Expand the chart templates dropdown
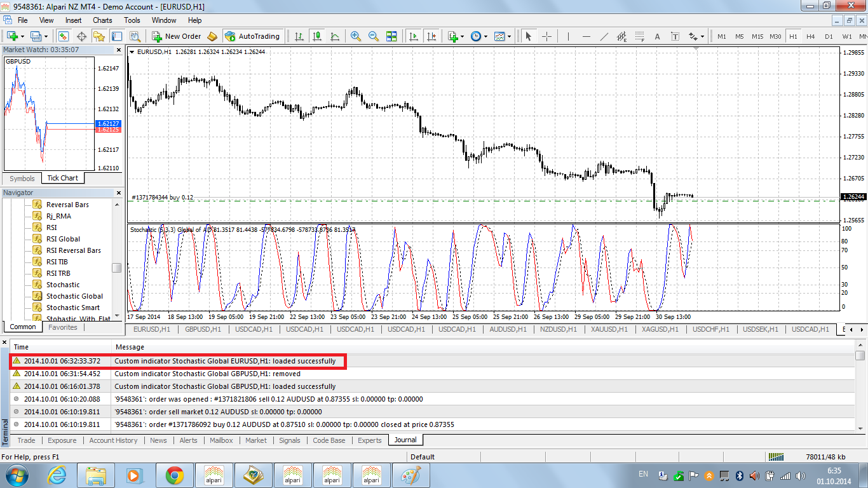This screenshot has width=868, height=488. pos(509,36)
